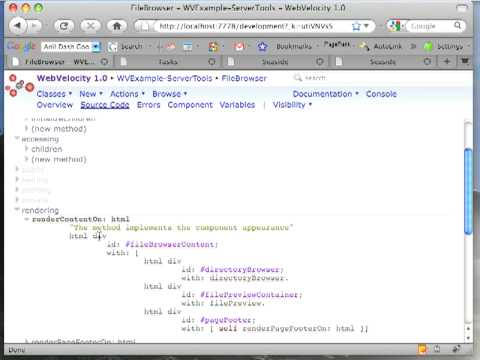Open the Browse dropdown menu
Viewport: 480px width, 360px height.
169,94
